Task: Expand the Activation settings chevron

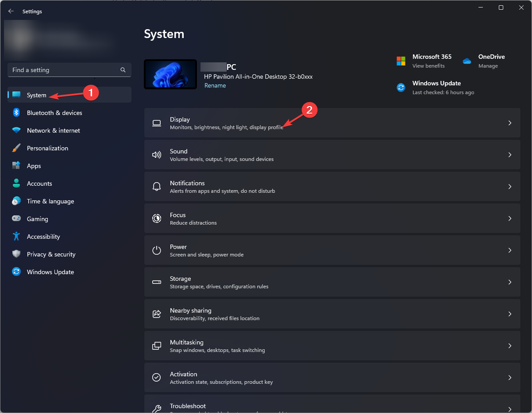Action: [509, 377]
